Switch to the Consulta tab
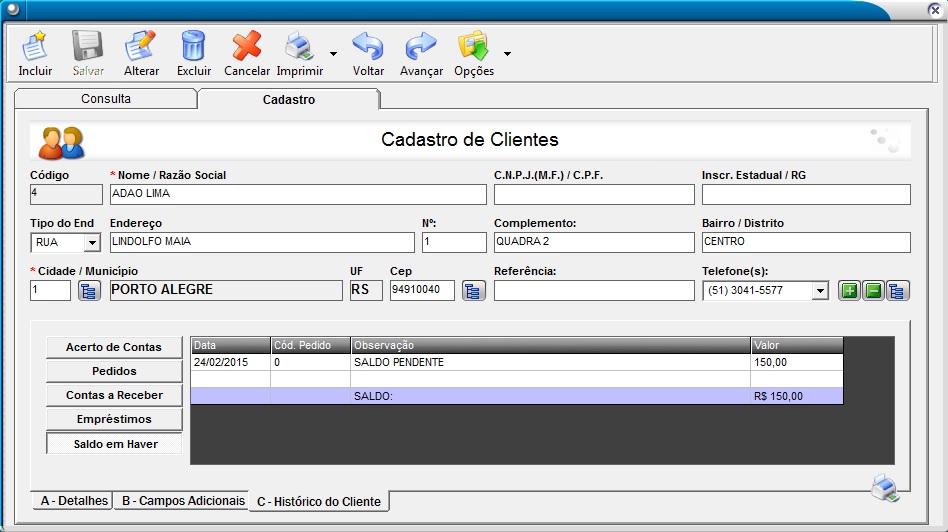The image size is (948, 532). point(106,99)
